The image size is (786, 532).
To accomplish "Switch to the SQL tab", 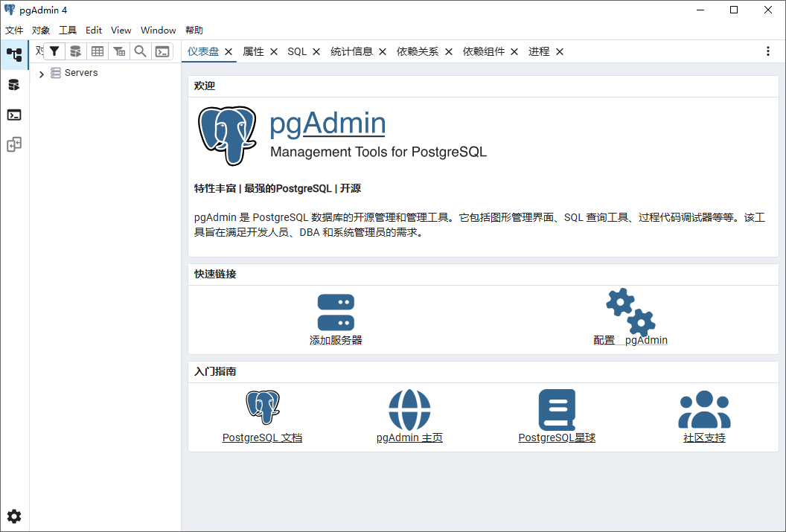I will 297,51.
